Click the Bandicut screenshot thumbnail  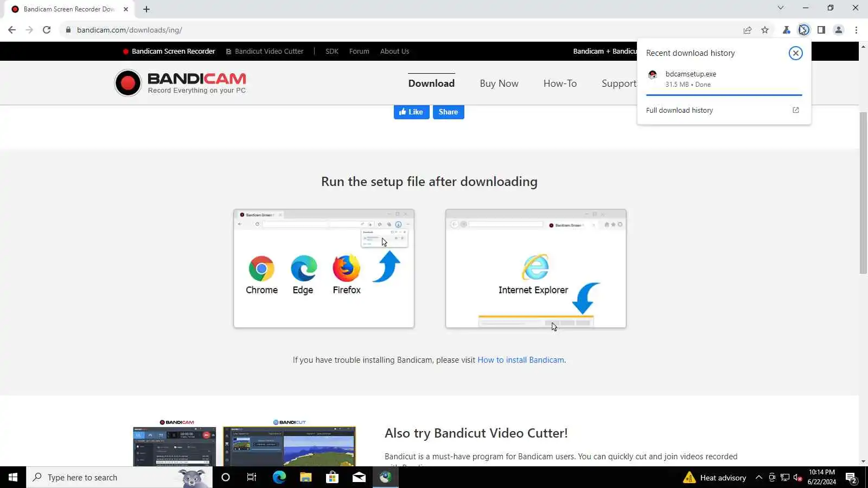289,446
